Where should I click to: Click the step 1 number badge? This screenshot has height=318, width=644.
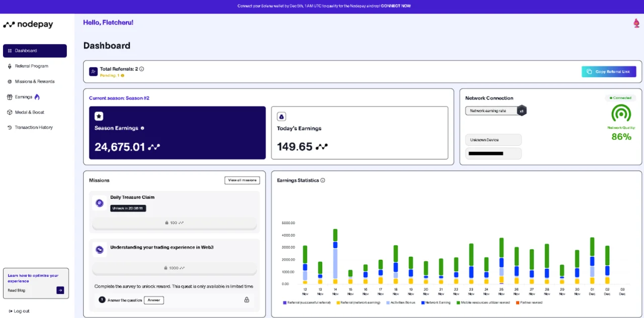(102, 300)
